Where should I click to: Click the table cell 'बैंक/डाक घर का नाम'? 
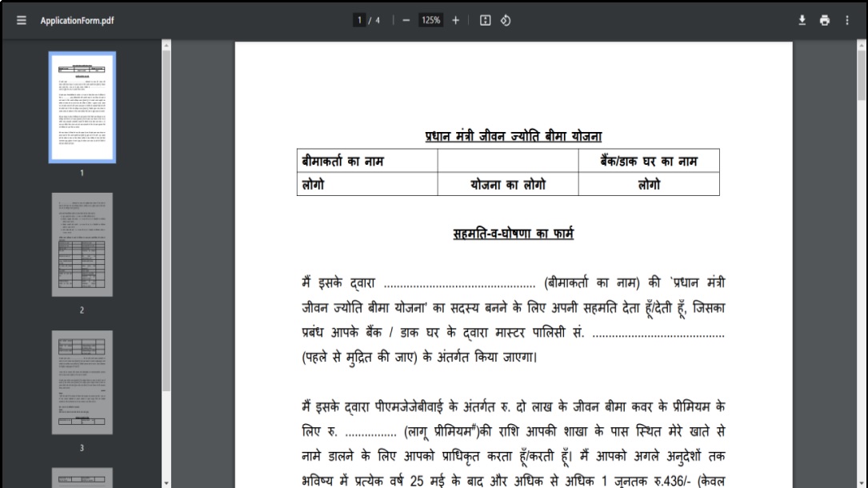[649, 161]
